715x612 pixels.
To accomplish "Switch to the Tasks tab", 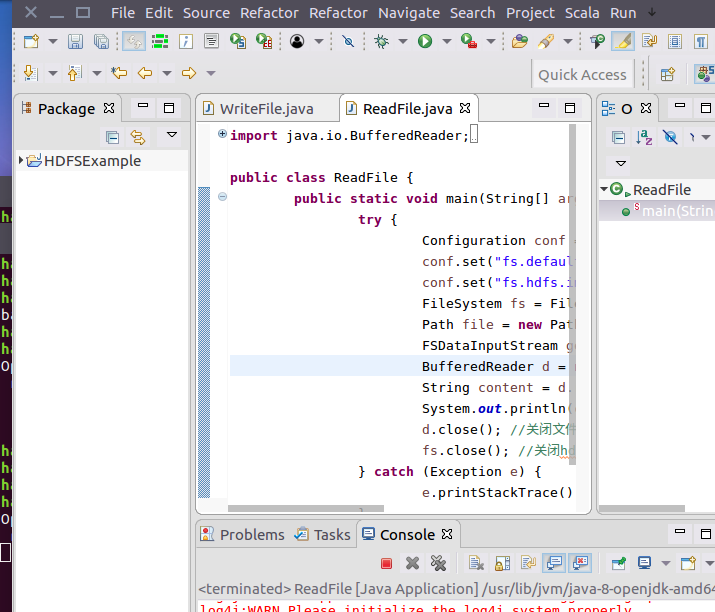I will point(322,534).
